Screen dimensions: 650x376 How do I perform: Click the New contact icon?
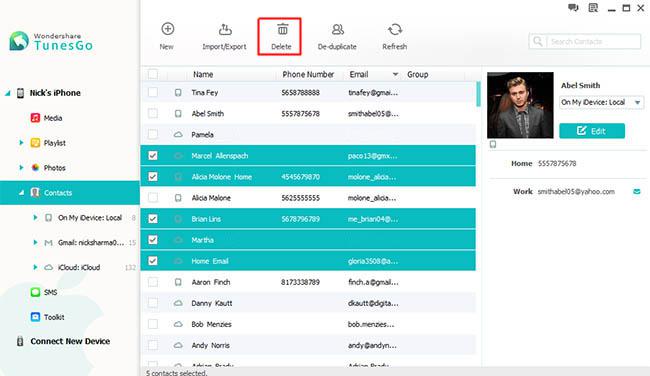click(167, 29)
